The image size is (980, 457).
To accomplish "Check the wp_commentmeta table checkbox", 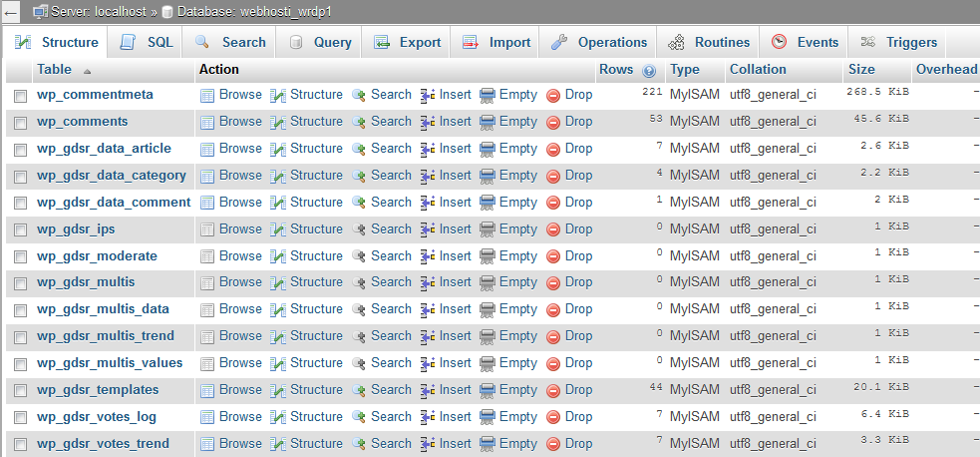I will click(x=20, y=96).
